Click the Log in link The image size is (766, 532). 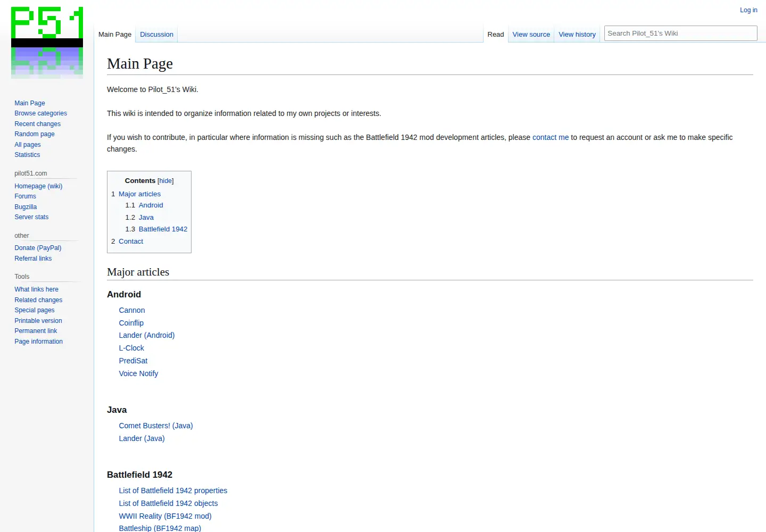pos(748,10)
